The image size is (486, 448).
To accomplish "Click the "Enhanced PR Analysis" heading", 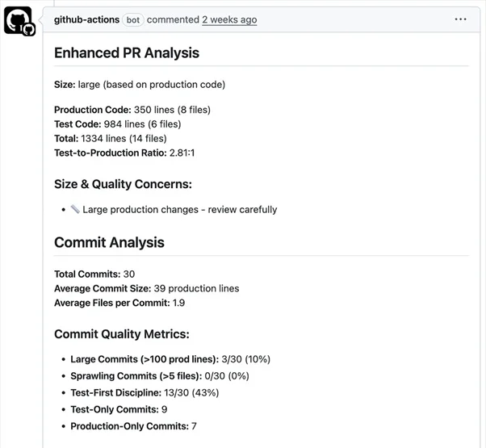I will [x=127, y=53].
